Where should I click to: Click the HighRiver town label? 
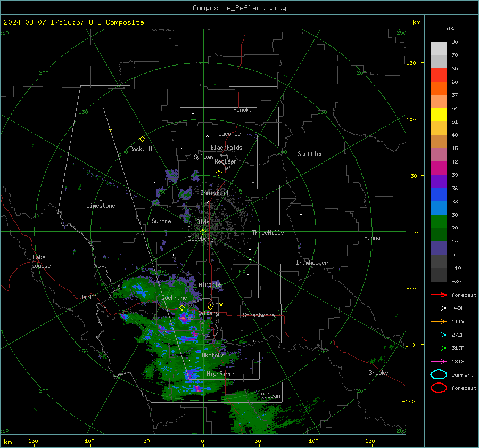click(x=221, y=374)
